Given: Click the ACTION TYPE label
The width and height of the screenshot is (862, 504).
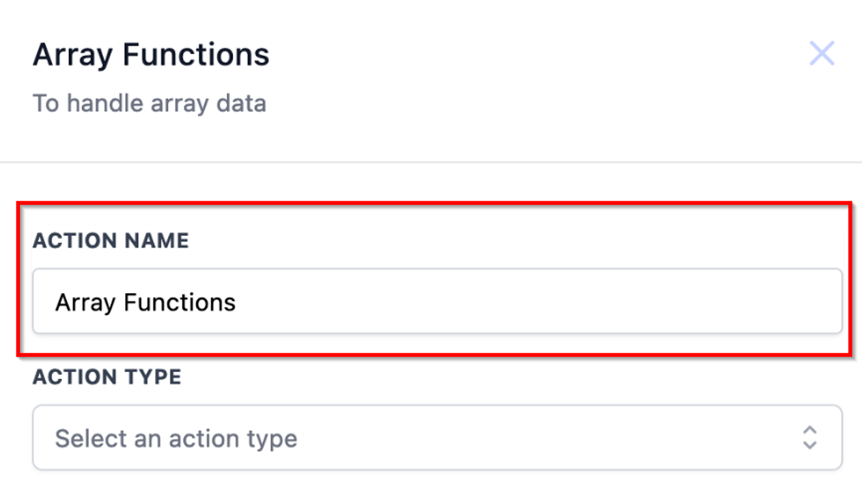Looking at the screenshot, I should pyautogui.click(x=107, y=377).
